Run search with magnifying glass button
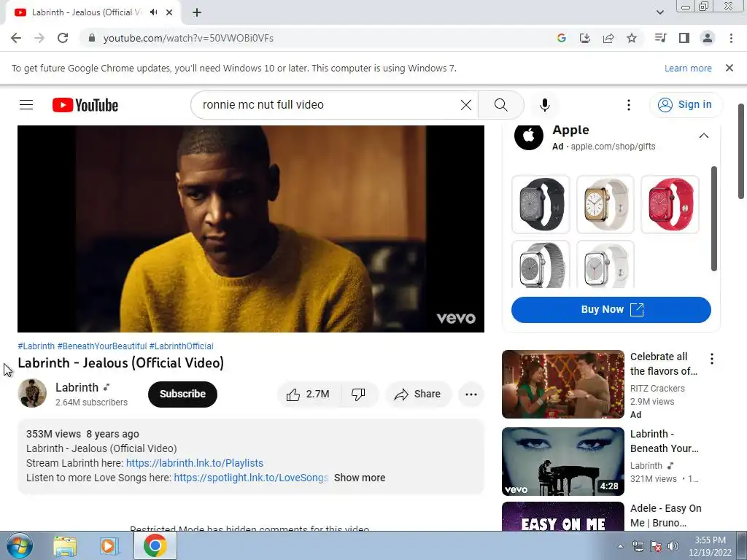 [x=500, y=105]
